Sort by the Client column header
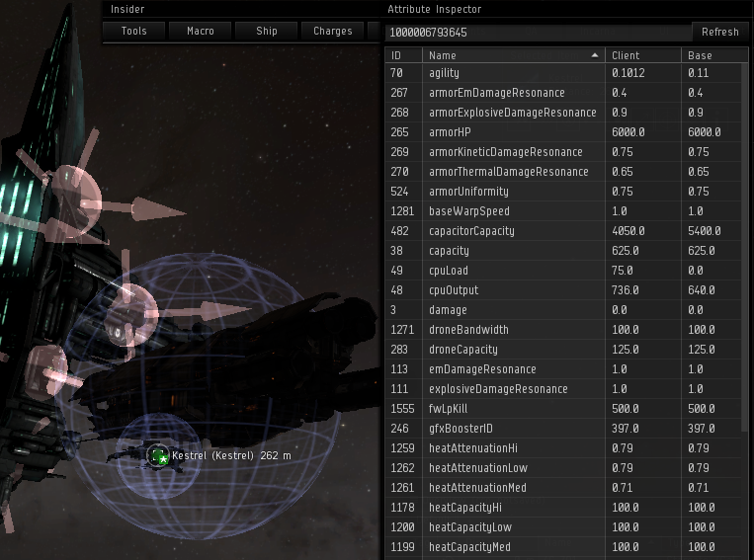Image resolution: width=754 pixels, height=560 pixels. tap(643, 55)
